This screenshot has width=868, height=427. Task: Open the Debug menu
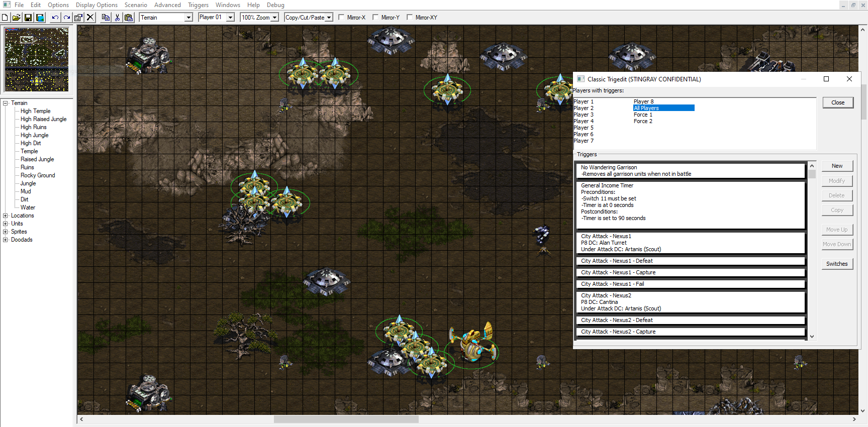click(x=275, y=5)
